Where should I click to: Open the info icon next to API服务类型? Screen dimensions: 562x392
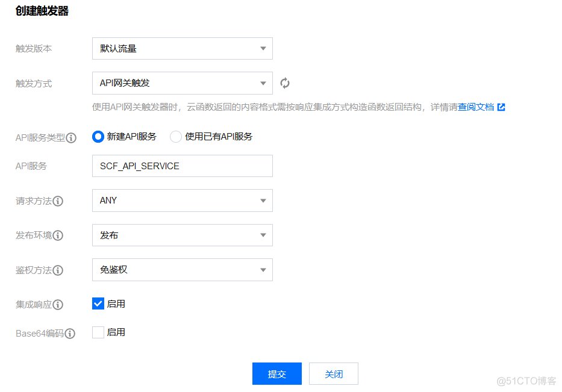[71, 138]
